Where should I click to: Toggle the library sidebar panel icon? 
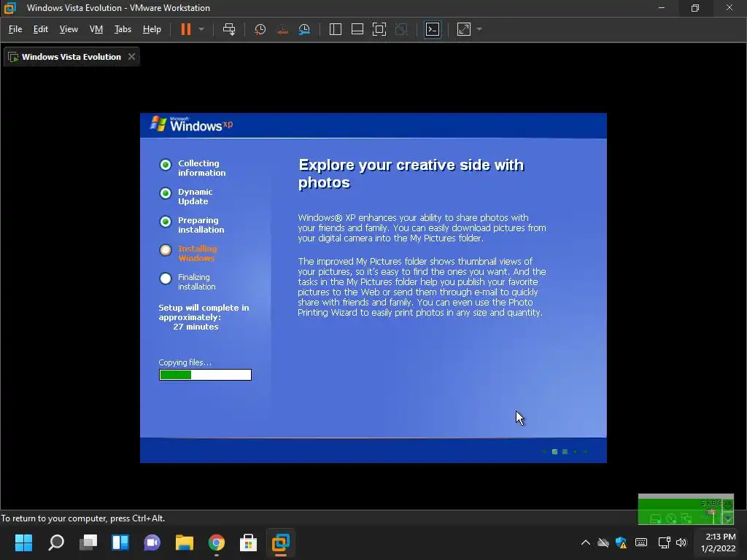tap(336, 29)
